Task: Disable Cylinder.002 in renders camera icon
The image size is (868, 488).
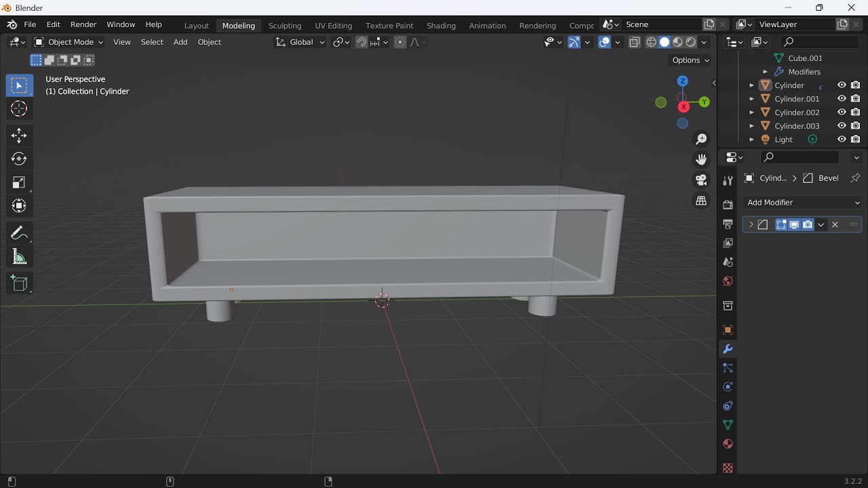Action: pyautogui.click(x=856, y=113)
